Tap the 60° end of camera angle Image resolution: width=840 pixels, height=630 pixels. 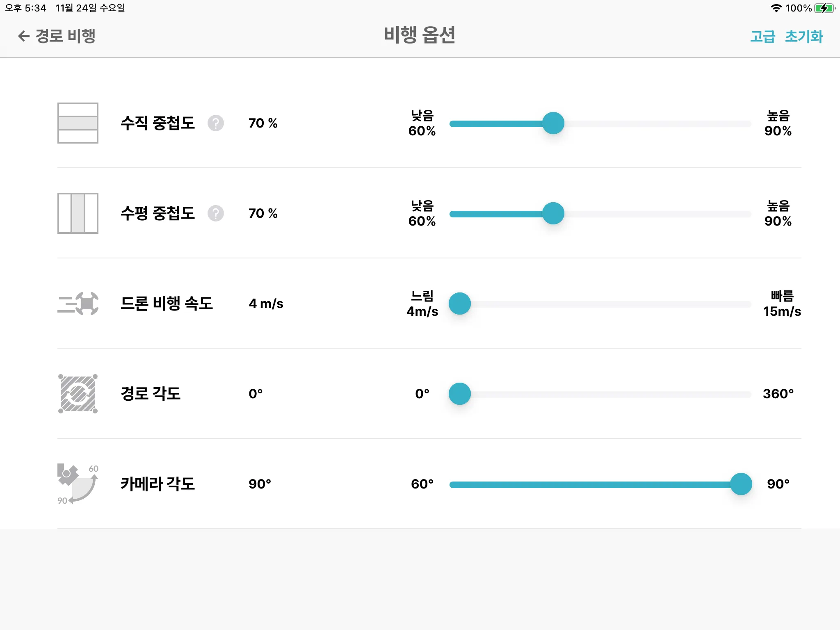pos(422,484)
